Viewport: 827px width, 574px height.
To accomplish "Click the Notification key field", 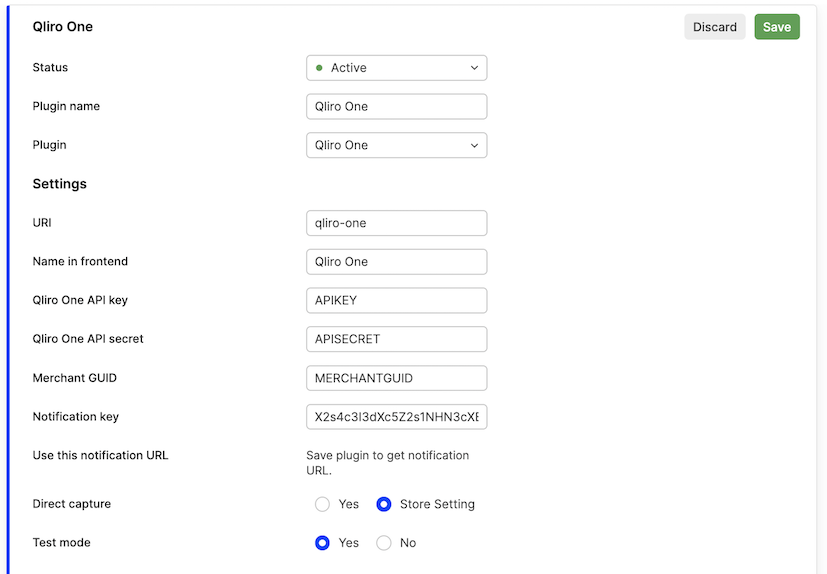I will (x=396, y=416).
